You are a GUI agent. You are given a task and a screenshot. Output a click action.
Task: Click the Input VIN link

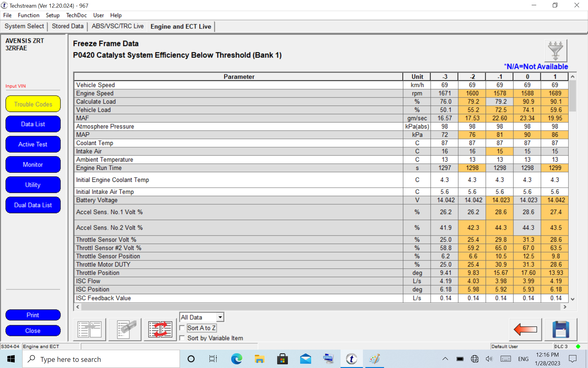[16, 86]
